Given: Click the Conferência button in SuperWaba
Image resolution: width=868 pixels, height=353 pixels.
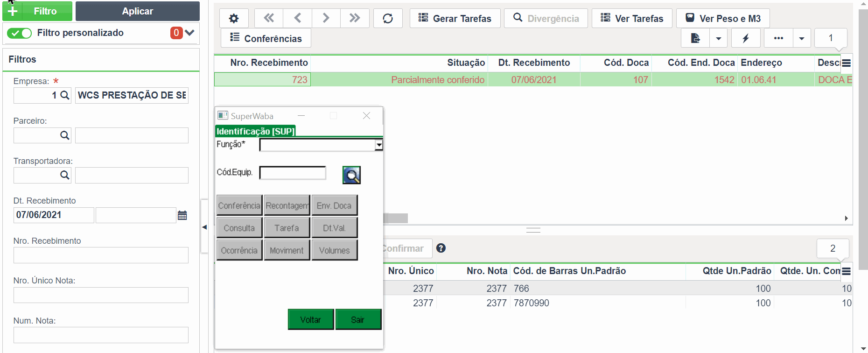Looking at the screenshot, I should [x=239, y=205].
